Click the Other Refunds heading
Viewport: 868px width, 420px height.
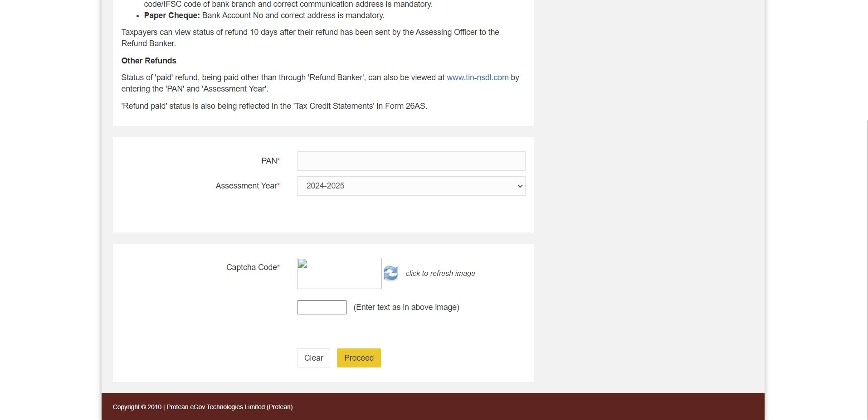[149, 61]
